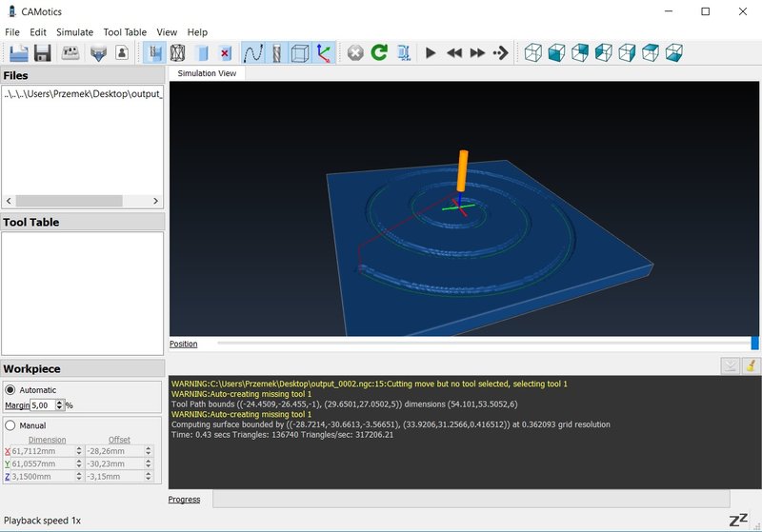Click the Time 0.43 secs Triangles console line
The width and height of the screenshot is (762, 532).
click(x=282, y=434)
